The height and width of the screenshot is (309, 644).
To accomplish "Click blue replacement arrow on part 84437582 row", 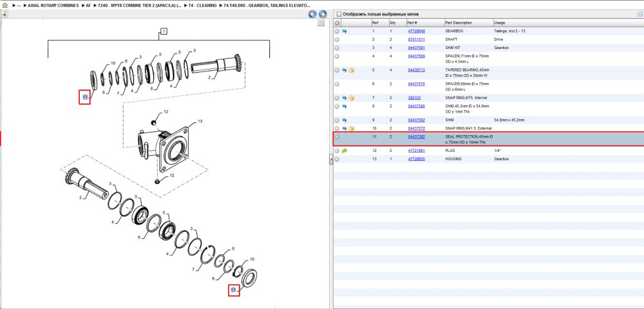I will (x=344, y=120).
